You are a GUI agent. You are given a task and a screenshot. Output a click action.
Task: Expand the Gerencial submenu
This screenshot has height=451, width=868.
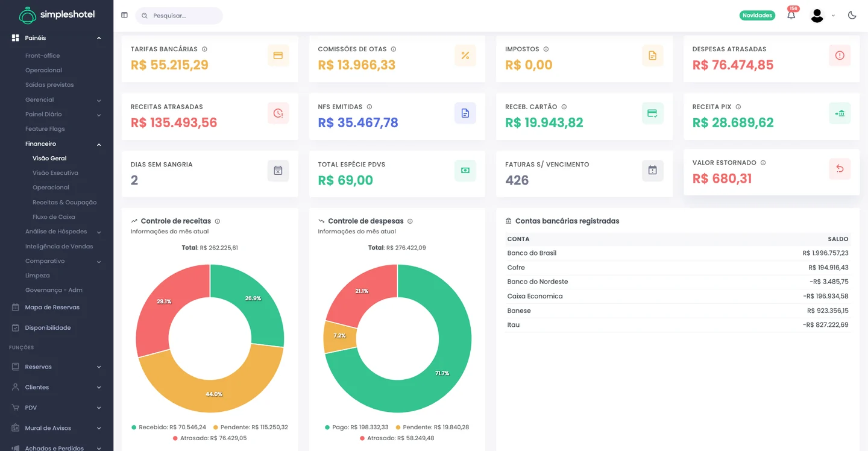click(99, 100)
